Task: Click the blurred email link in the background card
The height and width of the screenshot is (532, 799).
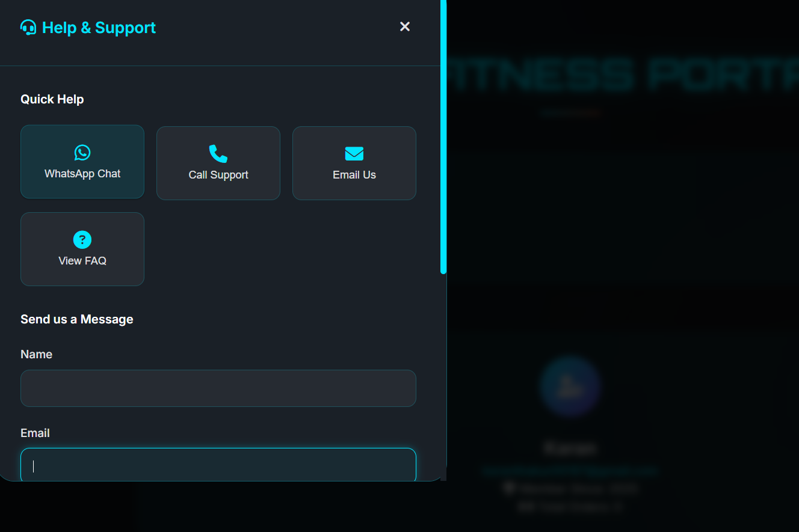Action: (570, 471)
